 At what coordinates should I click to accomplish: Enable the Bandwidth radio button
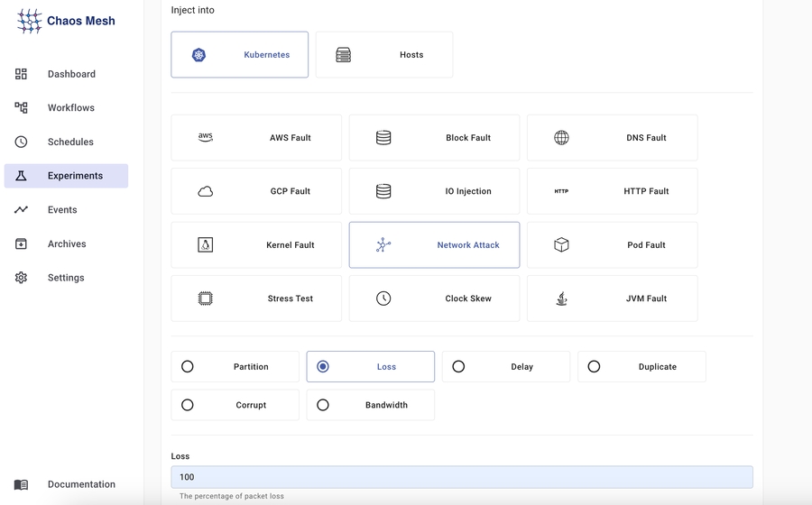point(323,405)
